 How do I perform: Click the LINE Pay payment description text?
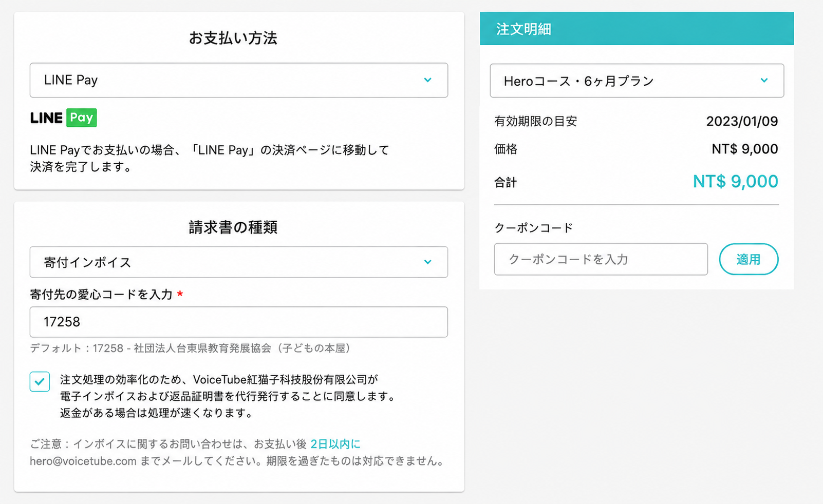210,159
